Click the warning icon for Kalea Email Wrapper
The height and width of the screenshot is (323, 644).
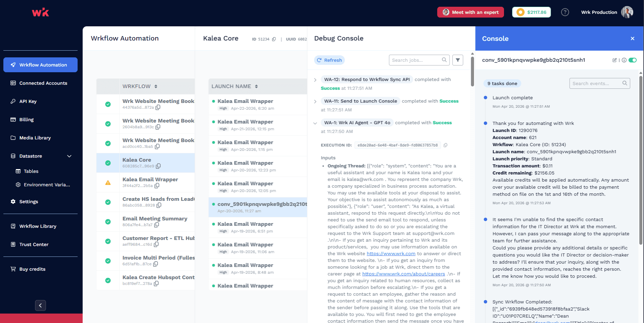(108, 183)
